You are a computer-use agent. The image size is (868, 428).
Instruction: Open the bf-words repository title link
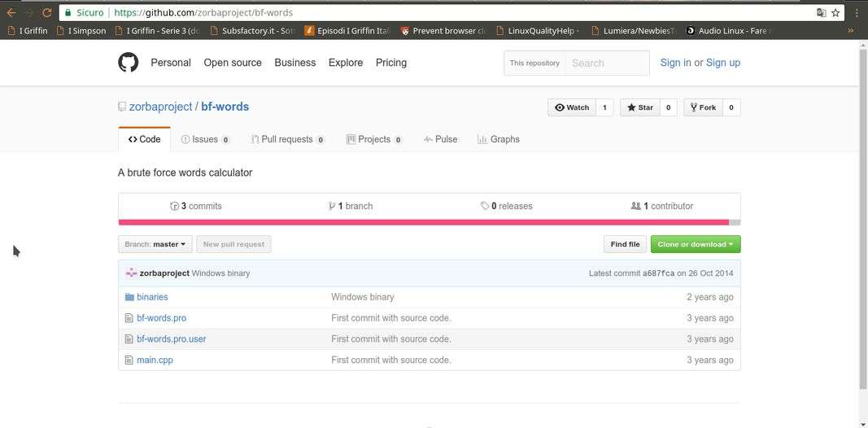tap(225, 107)
